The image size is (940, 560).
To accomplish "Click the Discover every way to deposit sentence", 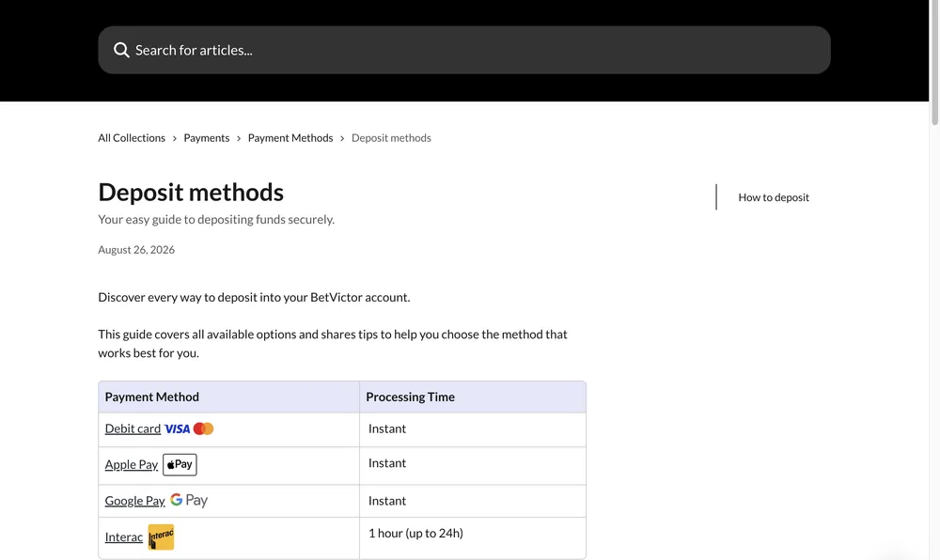I will (x=254, y=297).
